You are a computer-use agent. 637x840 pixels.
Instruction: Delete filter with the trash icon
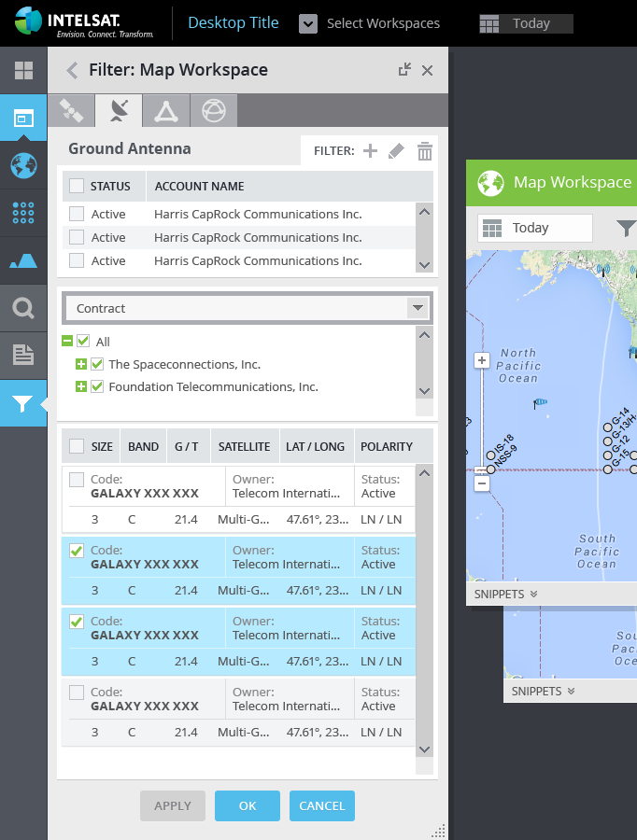[x=425, y=151]
